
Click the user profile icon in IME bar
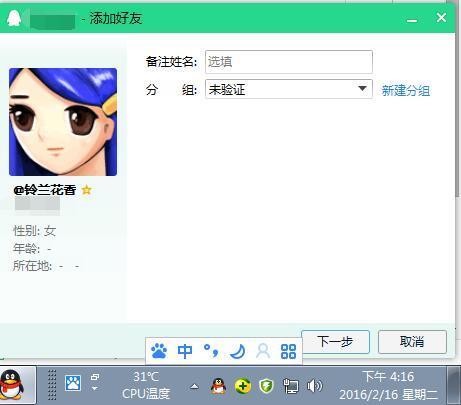pos(263,351)
